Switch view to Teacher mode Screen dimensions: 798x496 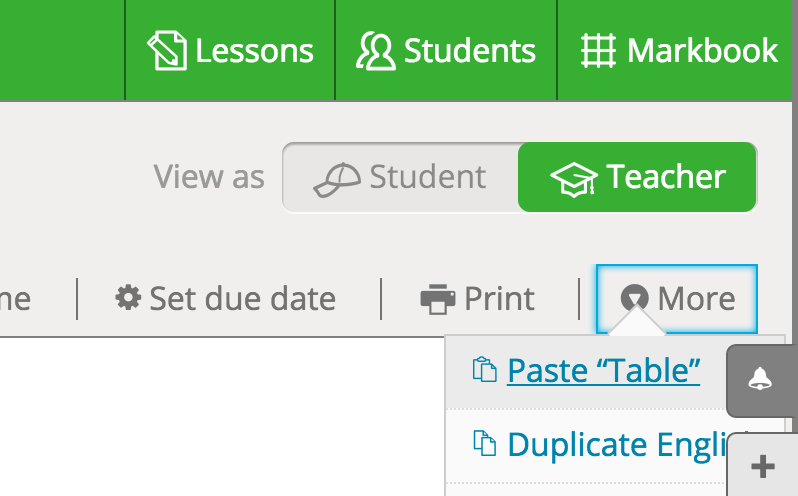(637, 177)
